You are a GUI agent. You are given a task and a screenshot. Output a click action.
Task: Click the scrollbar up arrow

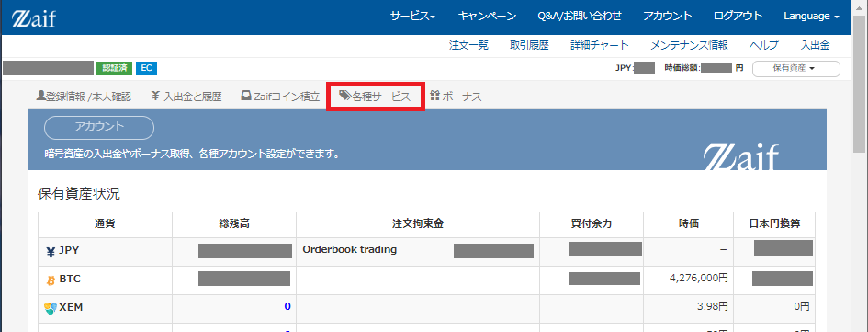click(x=860, y=6)
